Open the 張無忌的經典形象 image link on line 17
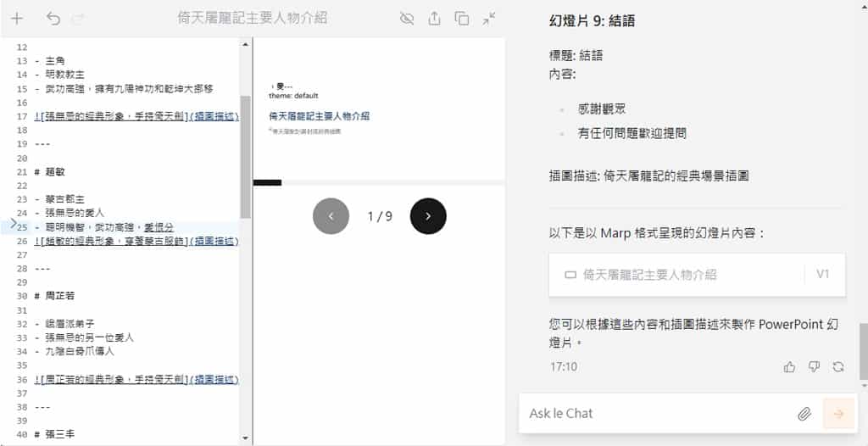 click(x=136, y=116)
